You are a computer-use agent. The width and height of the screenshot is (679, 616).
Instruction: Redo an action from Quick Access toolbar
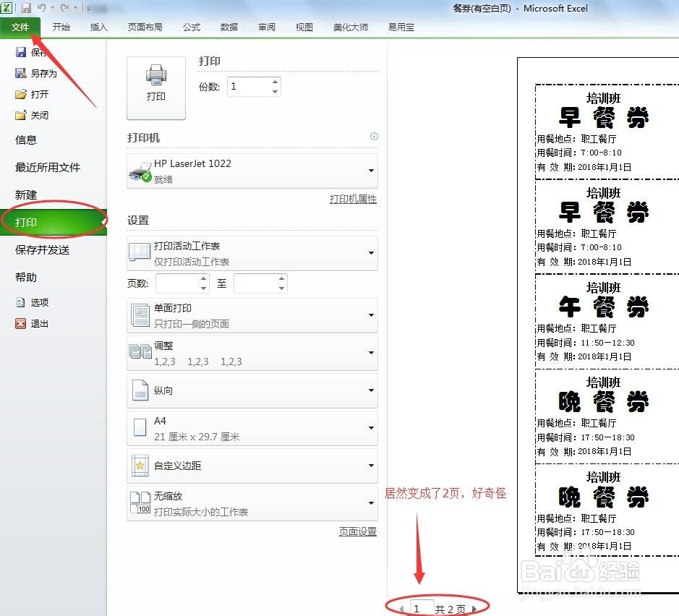(x=63, y=7)
